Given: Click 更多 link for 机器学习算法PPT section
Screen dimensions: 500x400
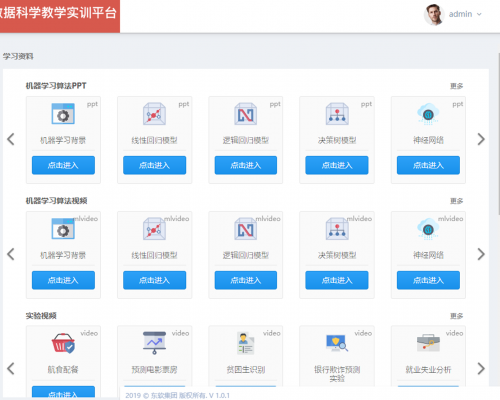Looking at the screenshot, I should tap(456, 86).
